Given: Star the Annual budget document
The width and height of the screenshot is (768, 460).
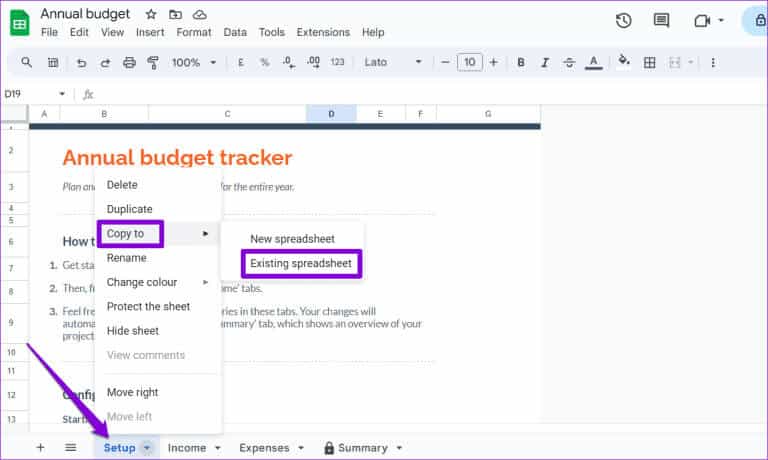Looking at the screenshot, I should [x=151, y=15].
